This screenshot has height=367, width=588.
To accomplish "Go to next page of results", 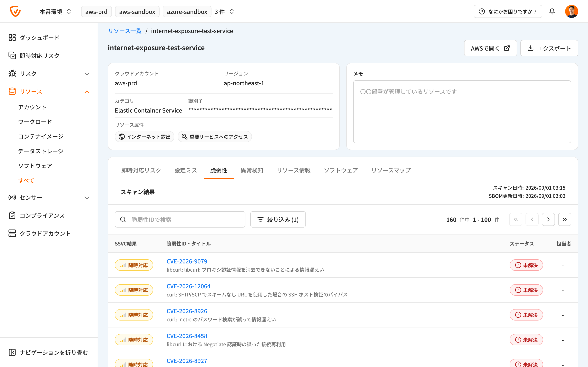I will coord(548,219).
